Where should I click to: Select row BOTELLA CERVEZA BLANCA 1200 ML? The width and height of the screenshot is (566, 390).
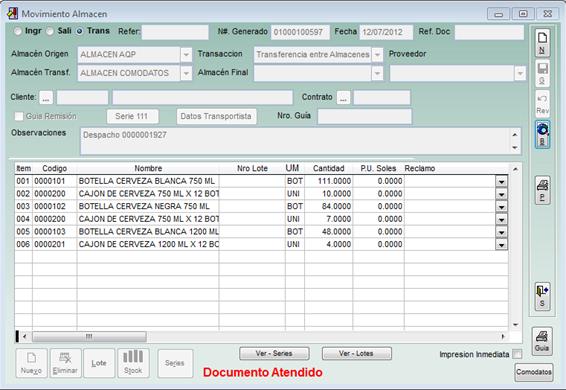pyautogui.click(x=261, y=232)
